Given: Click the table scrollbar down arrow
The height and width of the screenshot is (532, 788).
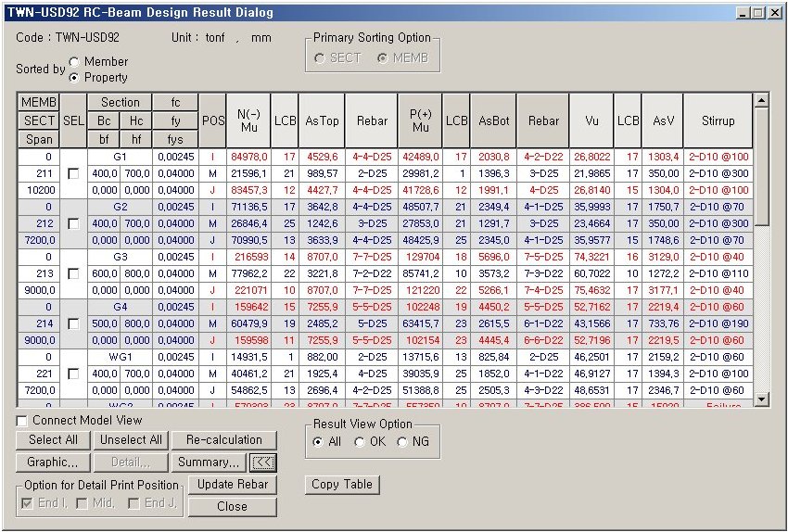Looking at the screenshot, I should coord(762,399).
